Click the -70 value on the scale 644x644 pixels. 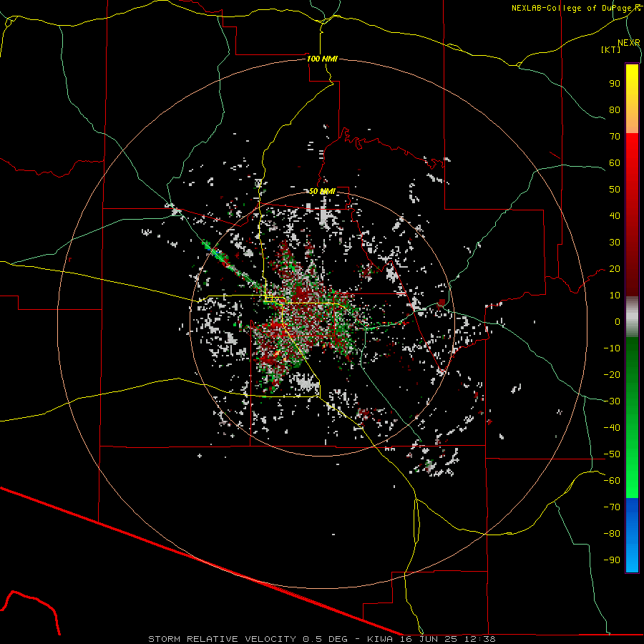612,507
